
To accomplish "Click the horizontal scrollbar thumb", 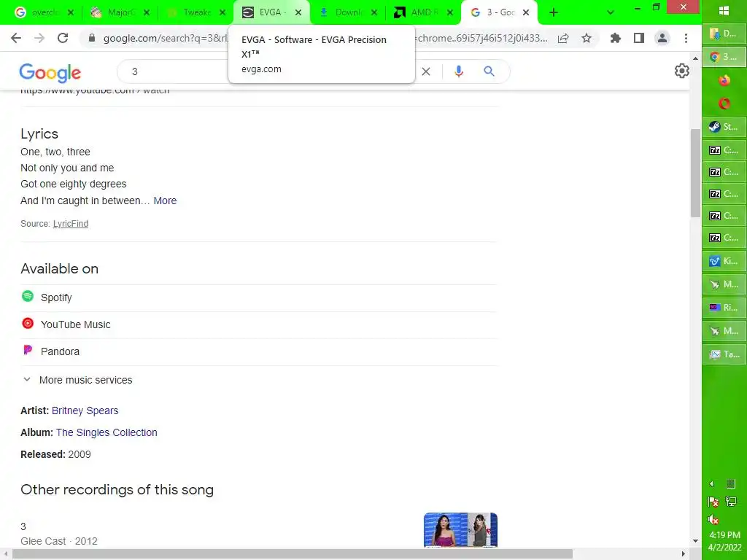I will 293,554.
